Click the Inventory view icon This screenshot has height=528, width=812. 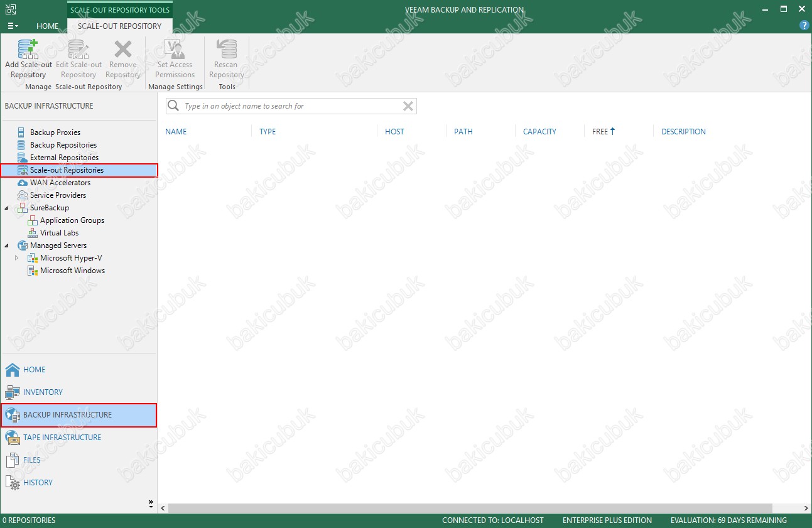(x=13, y=392)
